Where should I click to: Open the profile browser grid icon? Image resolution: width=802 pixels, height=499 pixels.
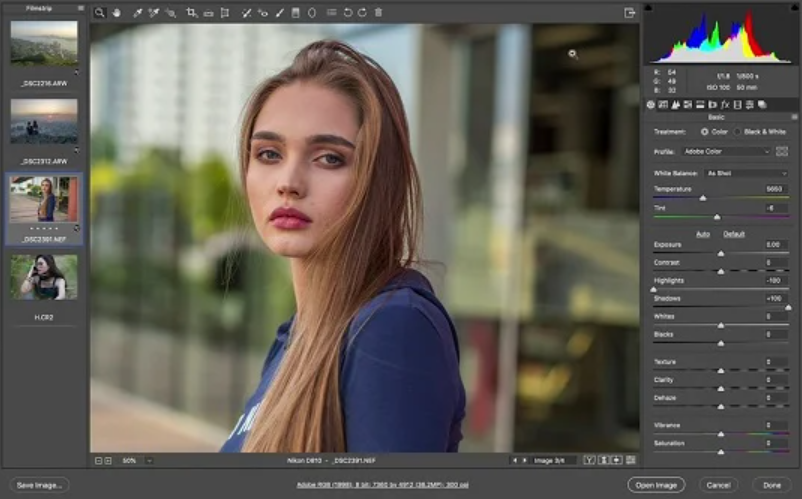[x=782, y=151]
